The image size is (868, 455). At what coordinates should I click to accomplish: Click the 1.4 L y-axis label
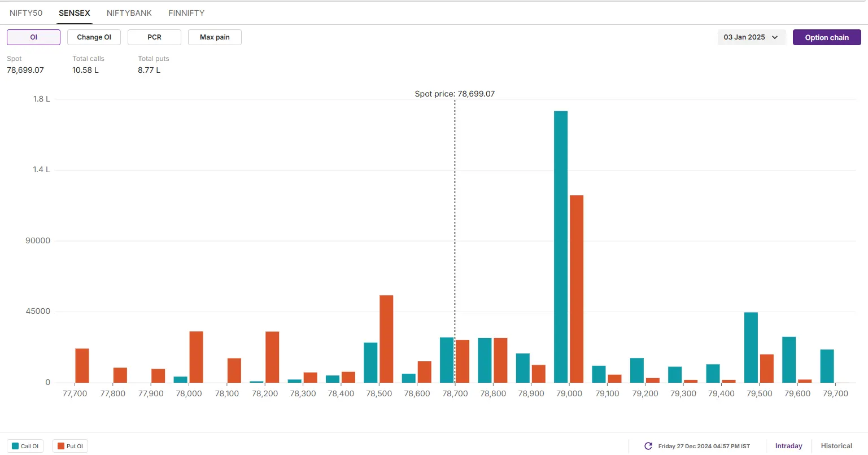point(41,169)
